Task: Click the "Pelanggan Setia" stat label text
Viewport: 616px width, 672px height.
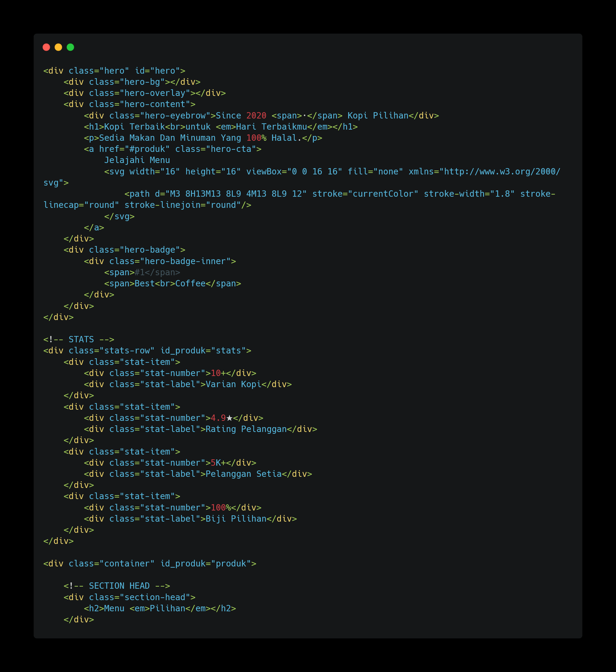Action: [x=244, y=474]
